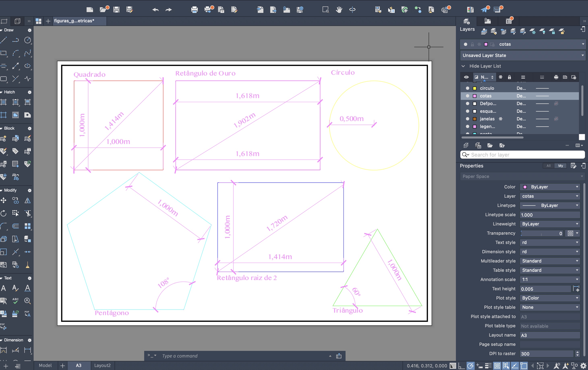Image resolution: width=588 pixels, height=370 pixels.
Task: Click the Save icon in toolbar
Action: click(x=116, y=10)
